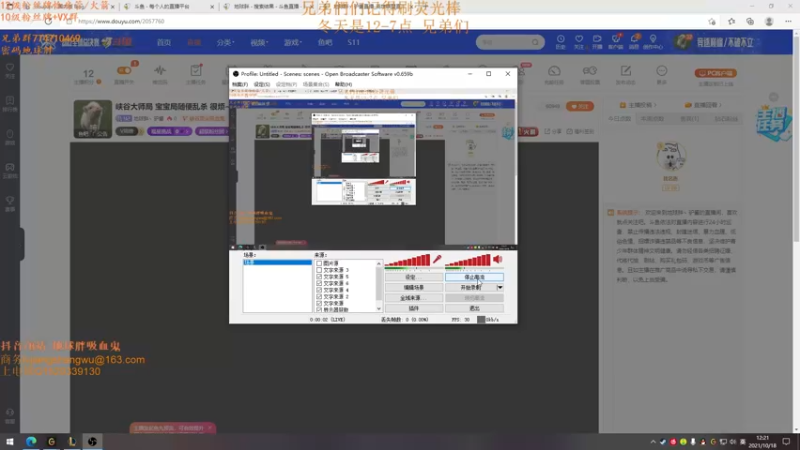
Task: Click the streamer pig avatar thumbnail
Action: pos(92,119)
